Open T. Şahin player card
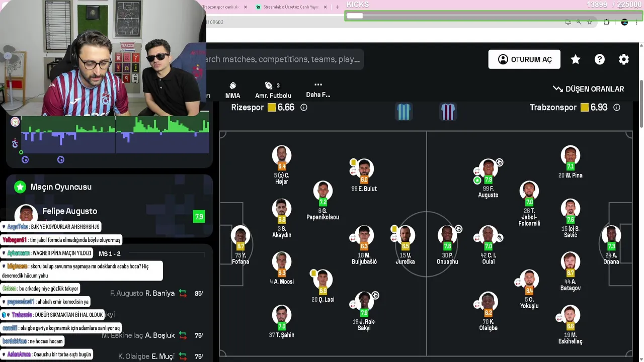This screenshot has height=362, width=644. click(282, 322)
